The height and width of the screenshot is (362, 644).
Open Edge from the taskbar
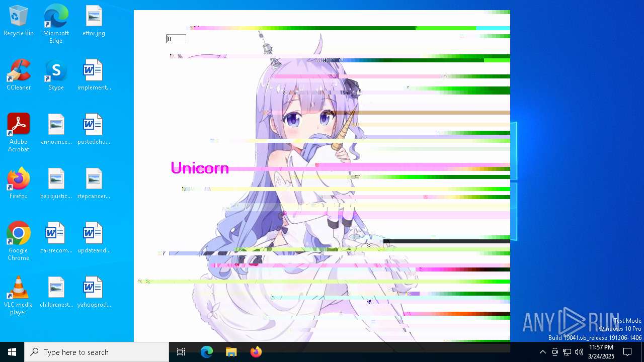[x=207, y=352]
